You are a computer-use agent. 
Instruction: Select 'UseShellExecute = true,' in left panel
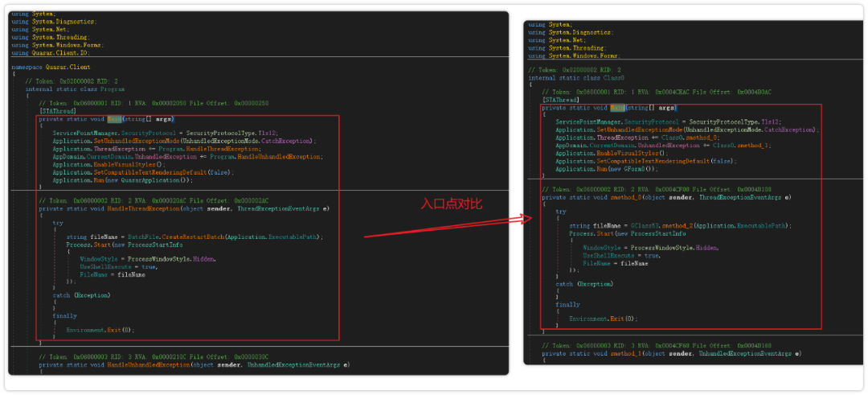coord(118,267)
